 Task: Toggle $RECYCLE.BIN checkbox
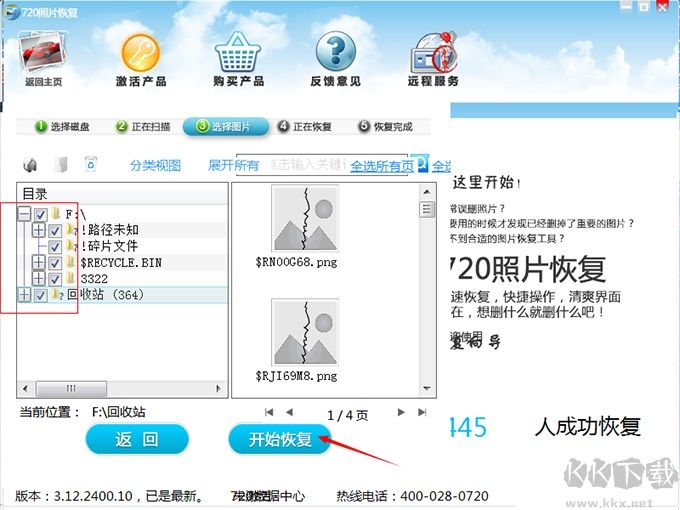(x=55, y=263)
